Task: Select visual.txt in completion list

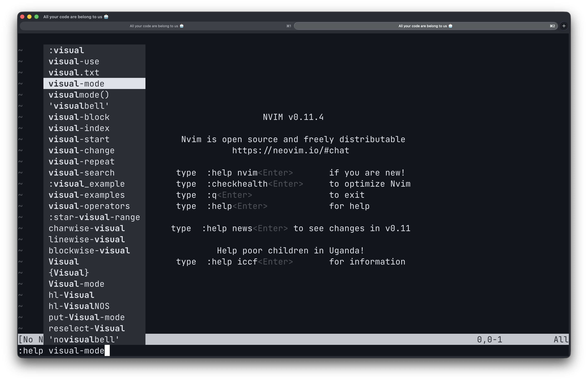Action: click(74, 73)
